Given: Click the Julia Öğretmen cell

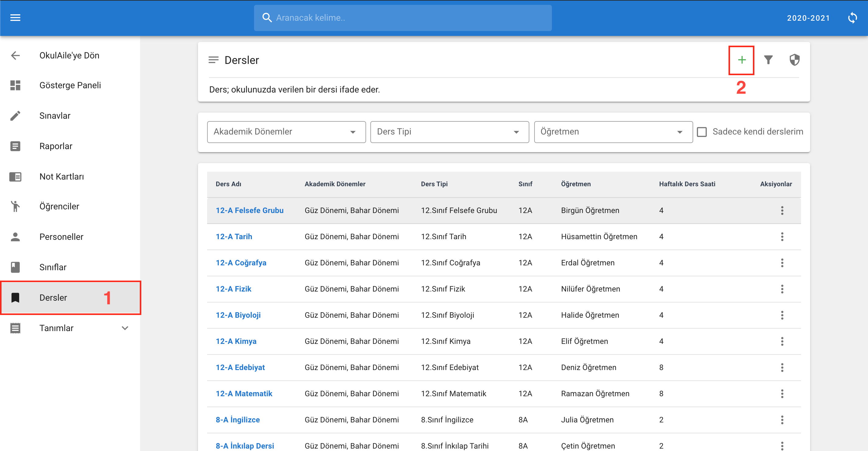Looking at the screenshot, I should click(587, 420).
